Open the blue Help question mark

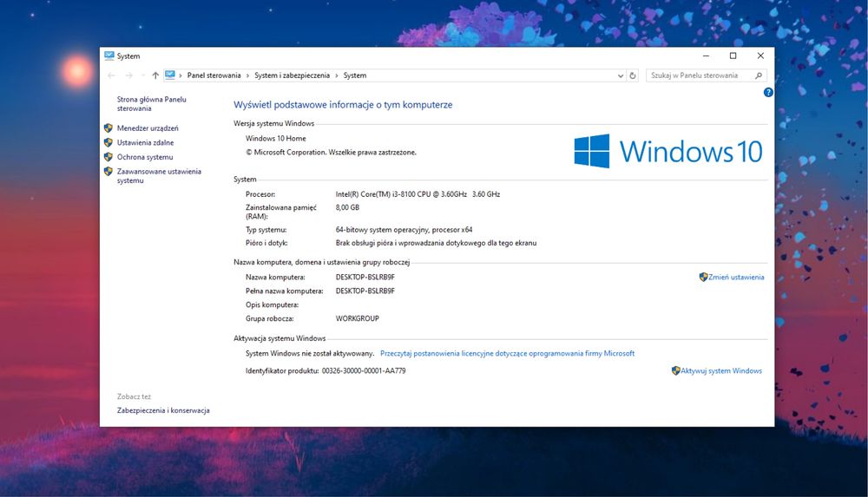click(768, 93)
